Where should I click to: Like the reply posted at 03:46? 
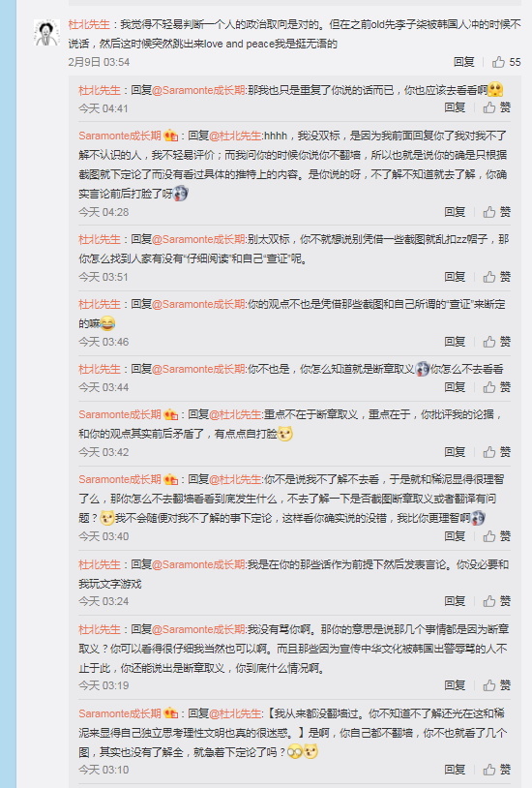[x=497, y=341]
